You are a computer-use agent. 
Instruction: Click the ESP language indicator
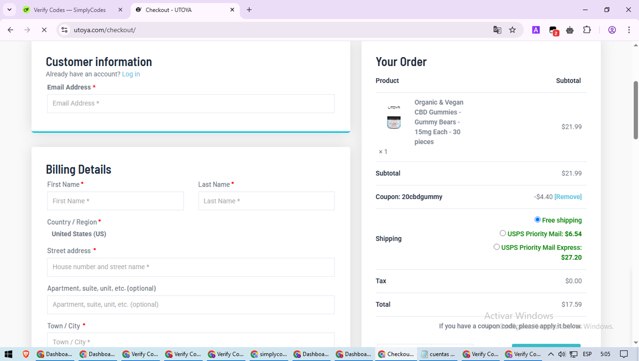587,354
